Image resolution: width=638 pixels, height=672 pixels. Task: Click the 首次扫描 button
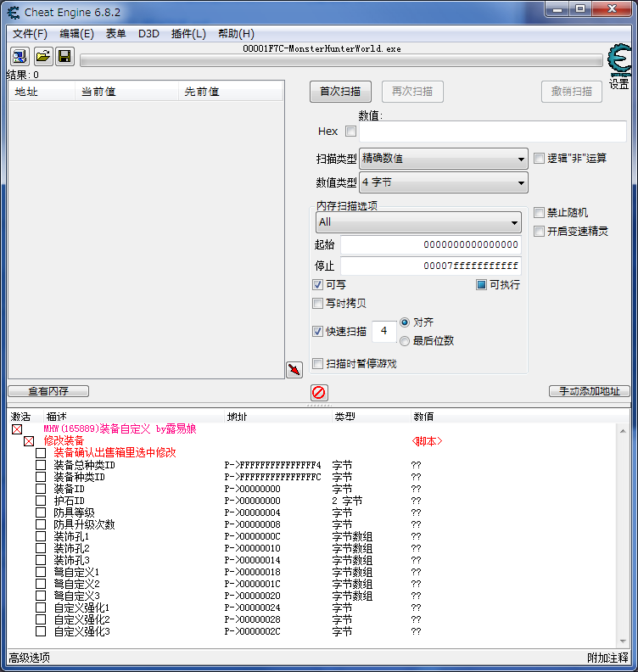click(x=341, y=92)
